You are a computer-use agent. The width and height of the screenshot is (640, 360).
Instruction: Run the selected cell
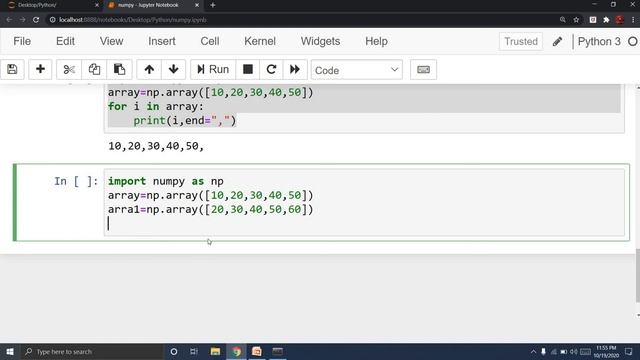pos(213,69)
